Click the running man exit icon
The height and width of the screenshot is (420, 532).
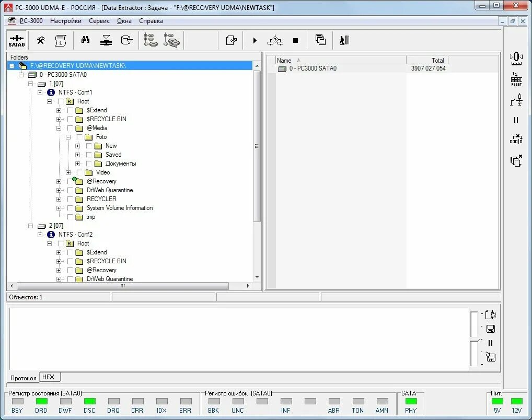[x=344, y=40]
